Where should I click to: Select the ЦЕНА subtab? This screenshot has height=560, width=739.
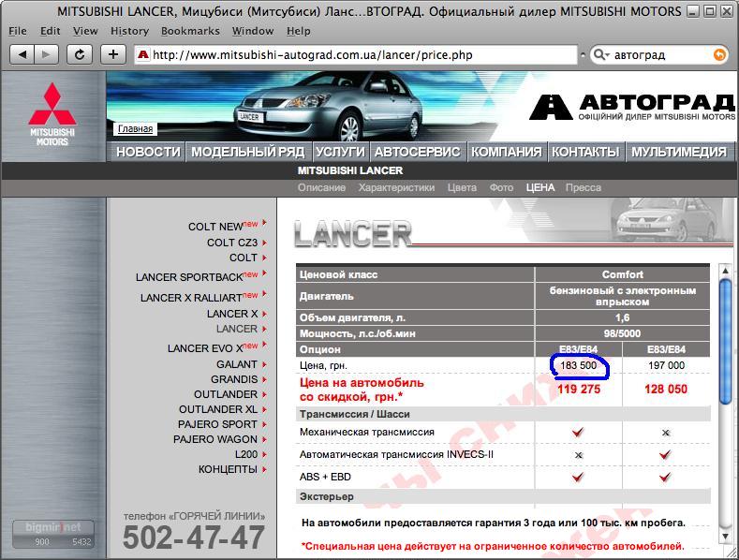[x=540, y=187]
